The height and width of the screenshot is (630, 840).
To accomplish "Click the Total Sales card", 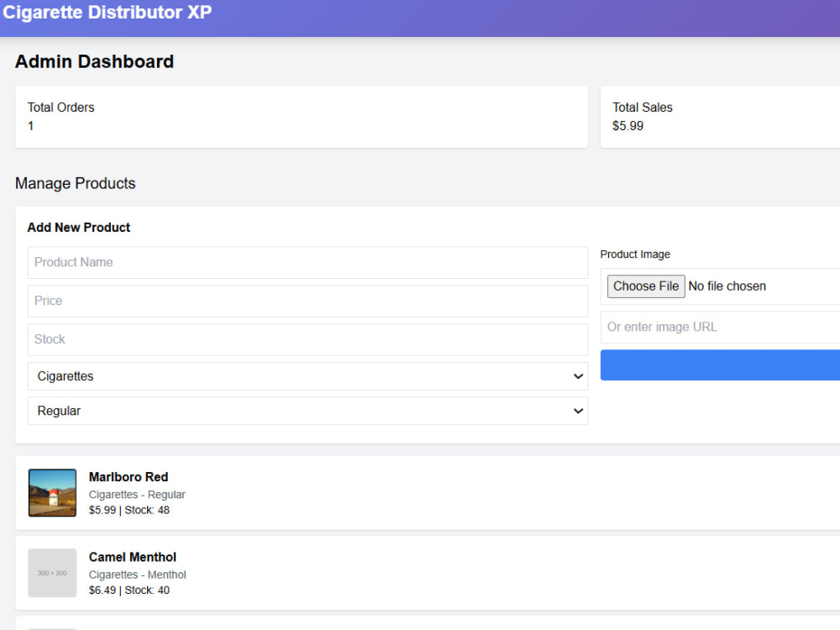I will point(720,117).
